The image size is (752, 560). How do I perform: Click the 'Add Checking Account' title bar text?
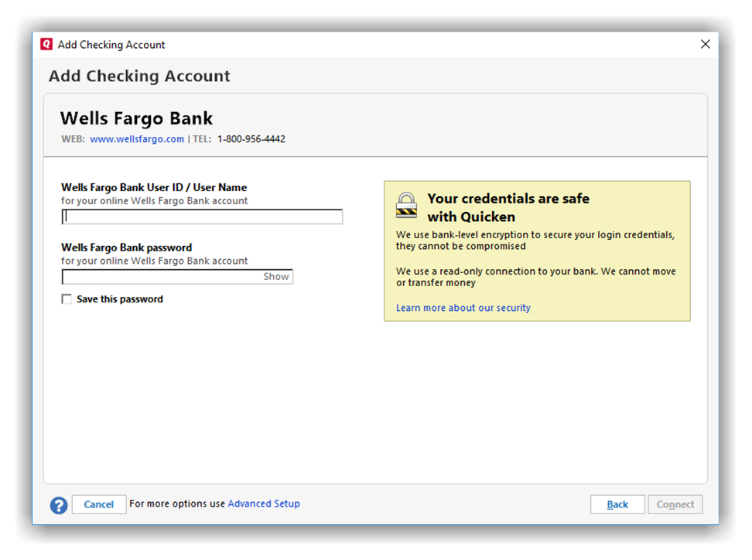(111, 45)
